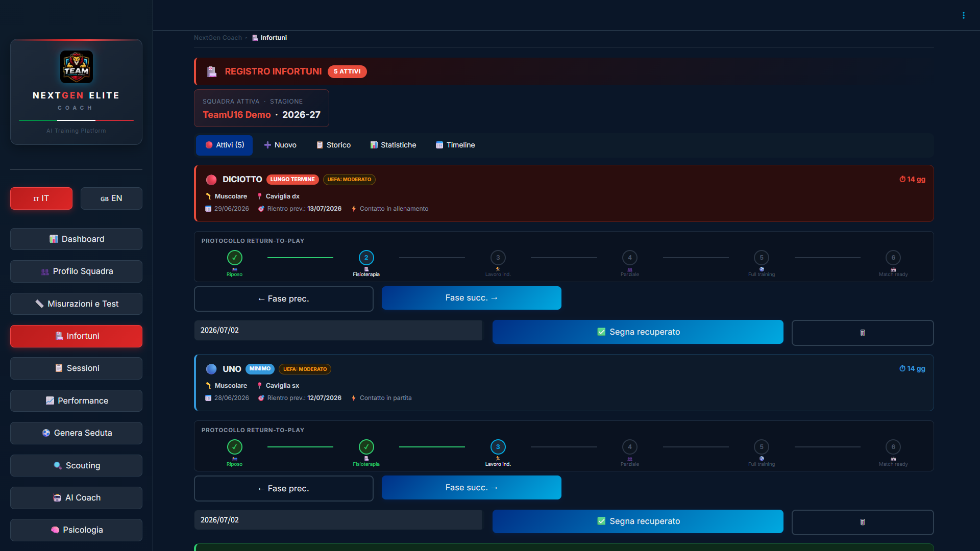980x551 pixels.
Task: Click the 14 gg timer on DICIOTTO card
Action: 912,179
